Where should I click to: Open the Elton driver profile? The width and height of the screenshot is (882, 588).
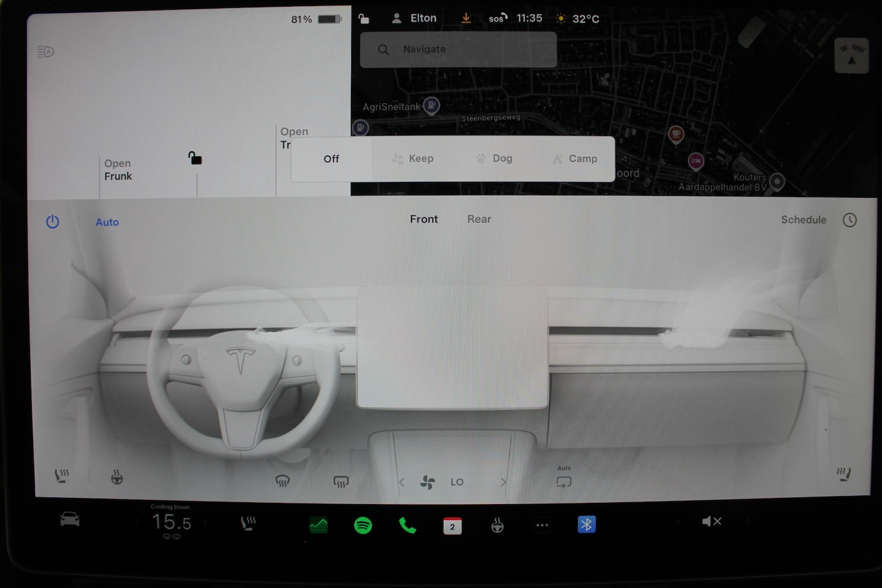[414, 18]
